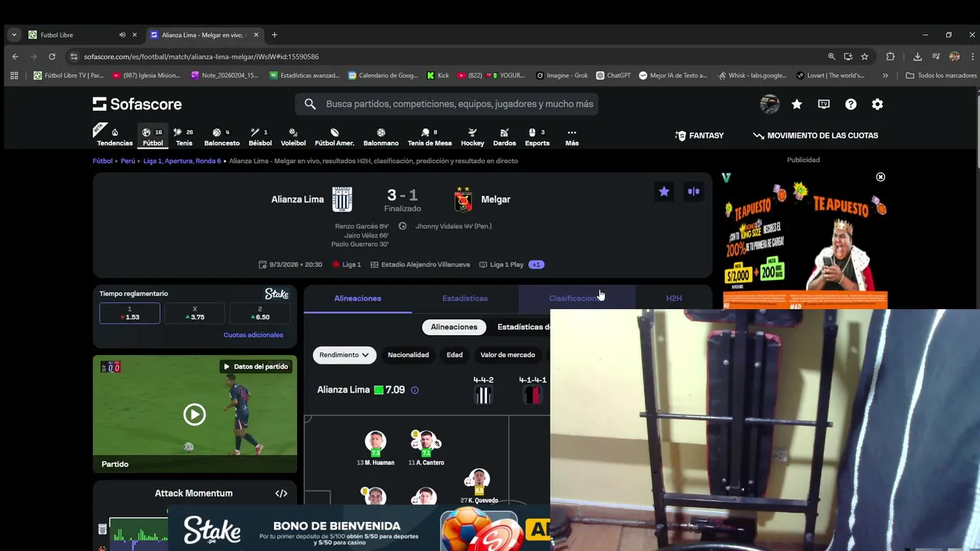Expand the +1 TV channels badge
The width and height of the screenshot is (980, 551).
(x=537, y=265)
